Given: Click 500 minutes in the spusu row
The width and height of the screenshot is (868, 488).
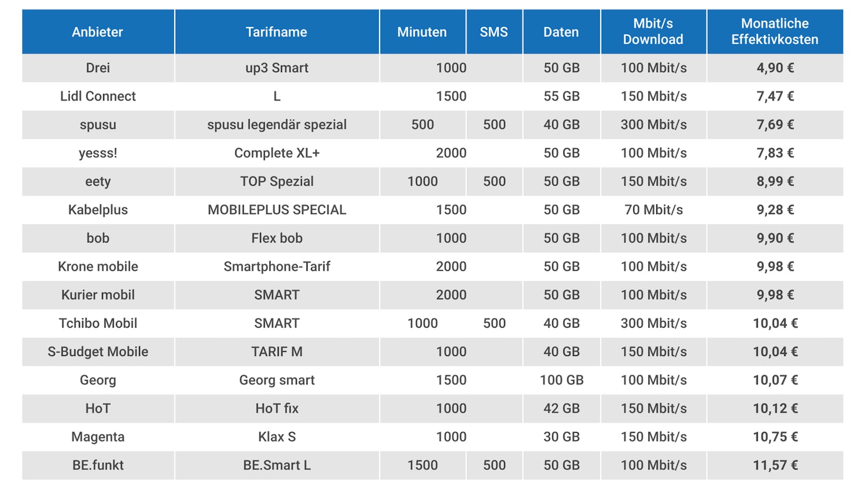Looking at the screenshot, I should (422, 125).
